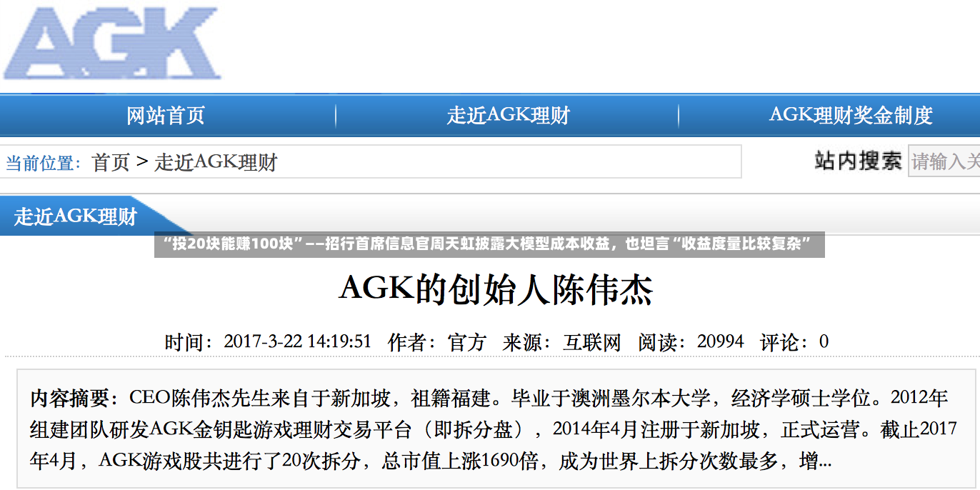Follow the 首页 breadcrumb link

pos(111,162)
